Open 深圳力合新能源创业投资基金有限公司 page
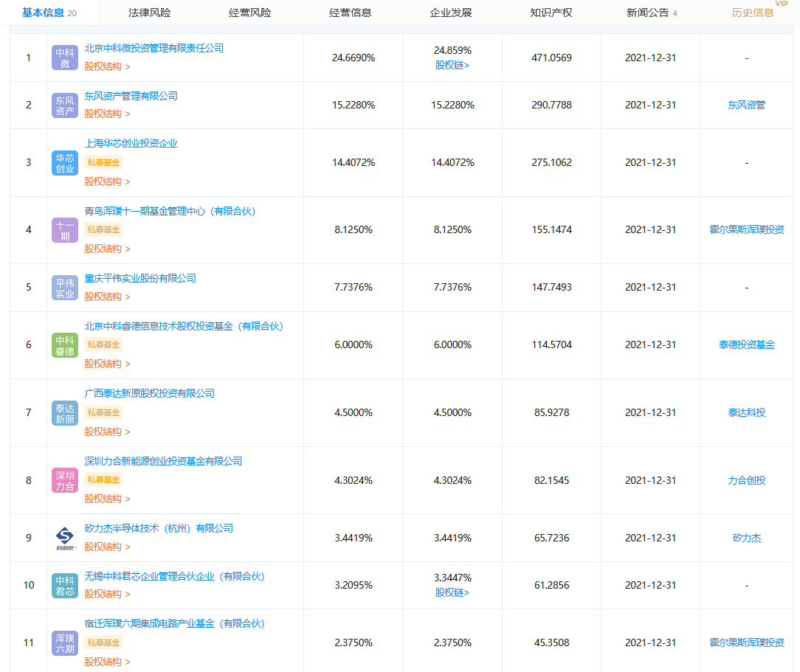Viewport: 800px width, 672px height. click(163, 461)
